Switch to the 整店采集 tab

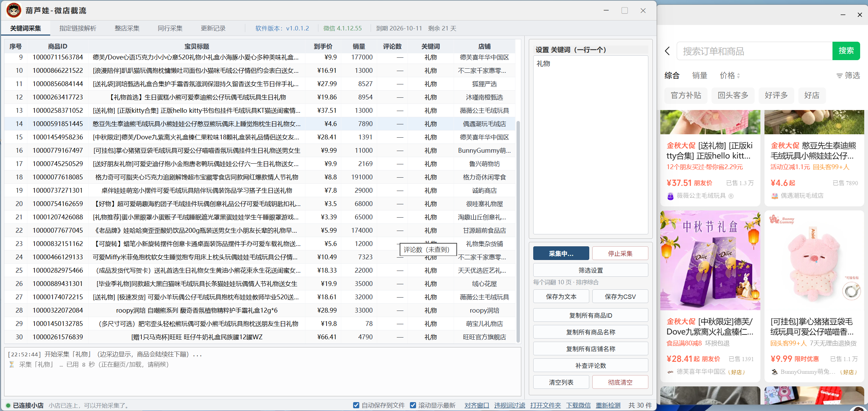click(x=127, y=28)
